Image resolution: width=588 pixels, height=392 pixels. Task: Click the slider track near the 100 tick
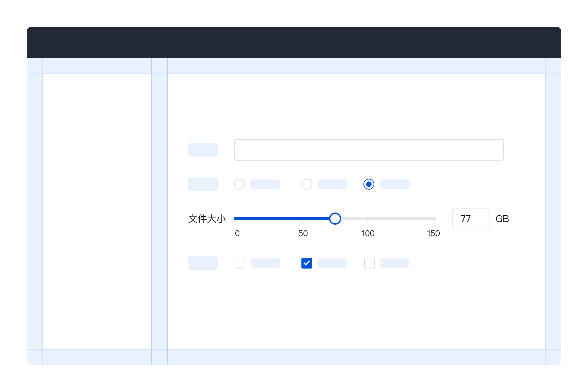point(368,219)
